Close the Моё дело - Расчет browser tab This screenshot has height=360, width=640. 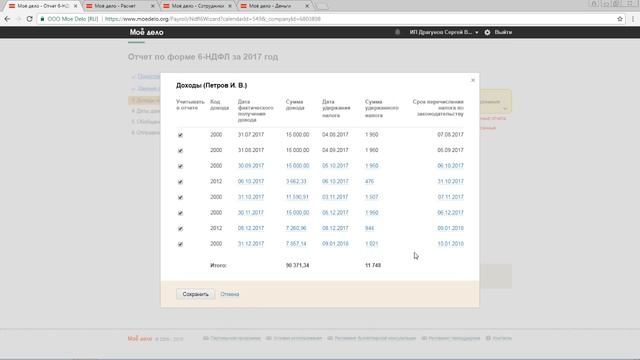pos(153,6)
